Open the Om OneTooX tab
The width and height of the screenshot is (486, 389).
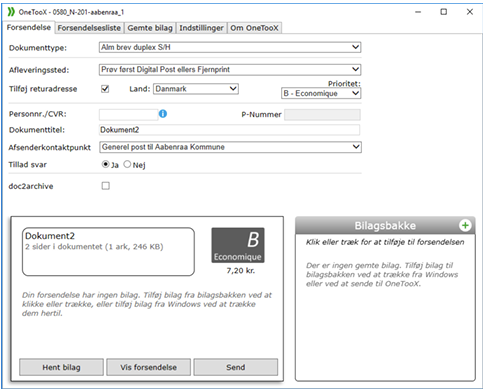(x=254, y=28)
